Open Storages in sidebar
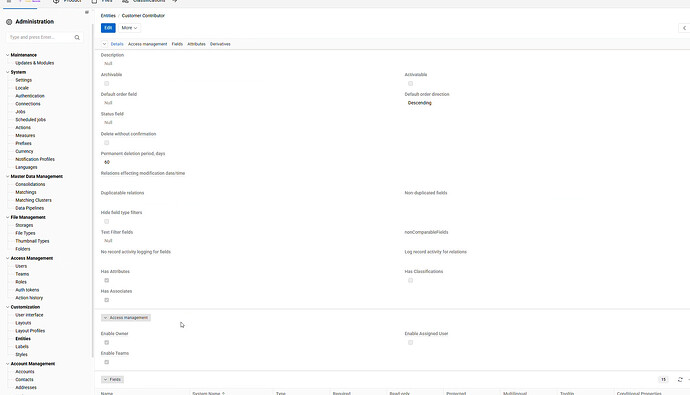The height and width of the screenshot is (395, 690). tap(24, 225)
